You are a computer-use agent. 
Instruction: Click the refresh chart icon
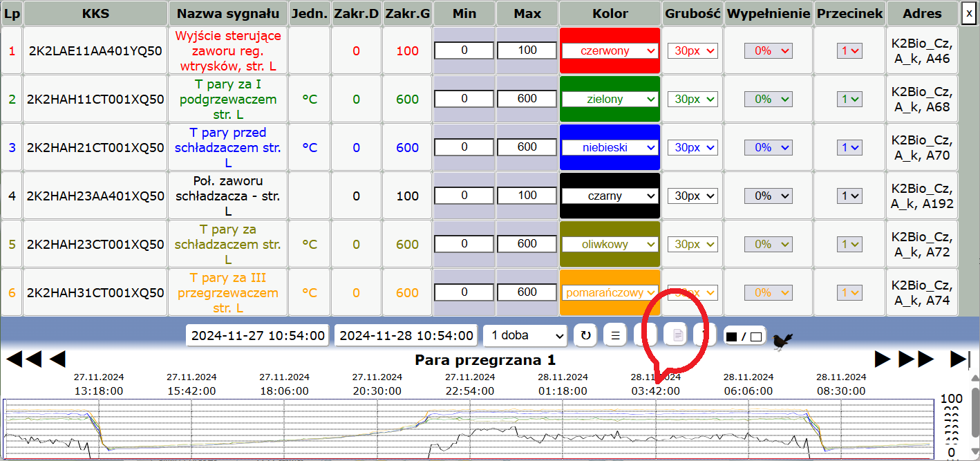tap(585, 335)
